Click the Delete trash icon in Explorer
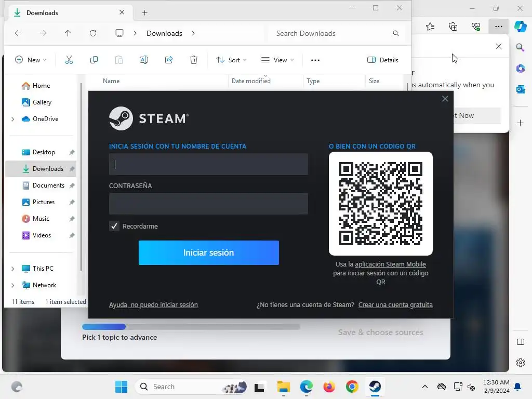This screenshot has width=532, height=399. pyautogui.click(x=194, y=60)
